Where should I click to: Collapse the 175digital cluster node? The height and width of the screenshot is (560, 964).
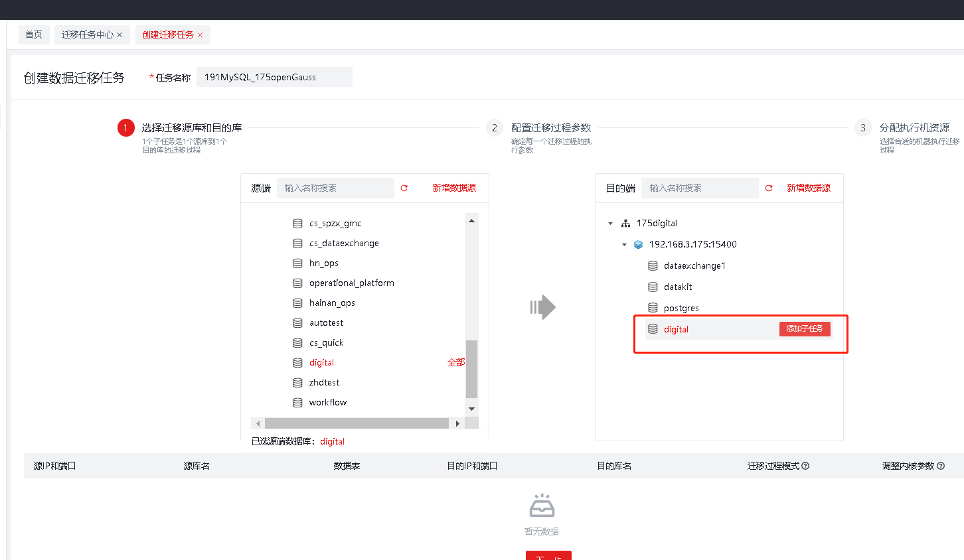[x=610, y=224]
